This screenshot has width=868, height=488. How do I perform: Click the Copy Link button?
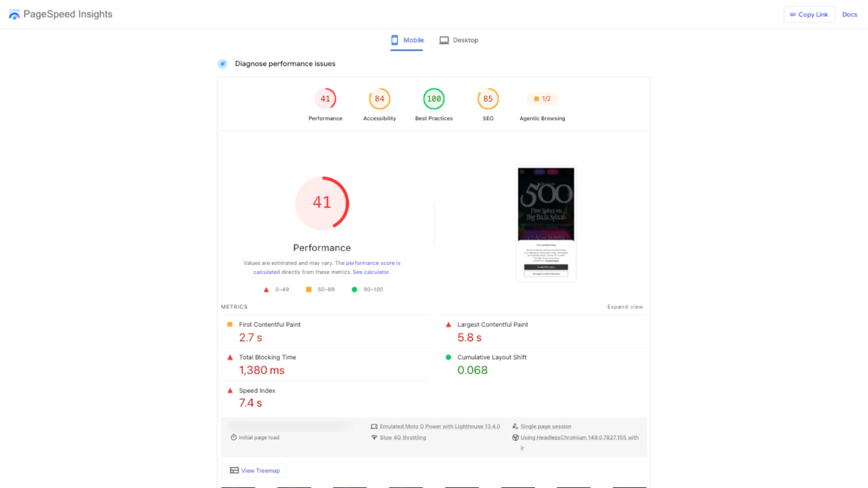[809, 14]
